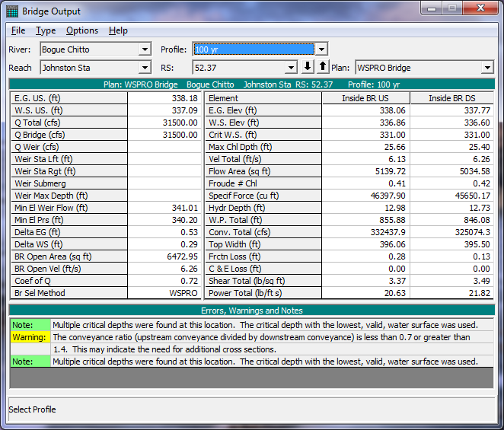The width and height of the screenshot is (504, 430).
Task: Click the down arrow river station button
Action: coord(308,67)
